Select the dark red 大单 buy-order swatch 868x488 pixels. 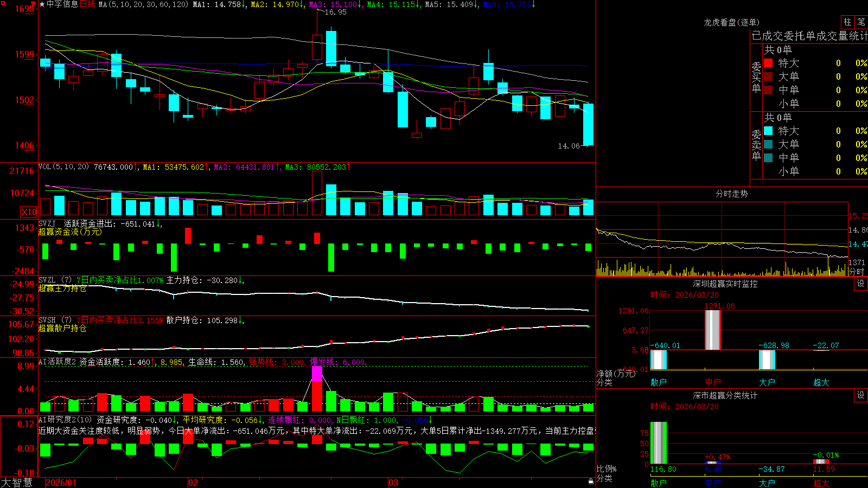768,76
